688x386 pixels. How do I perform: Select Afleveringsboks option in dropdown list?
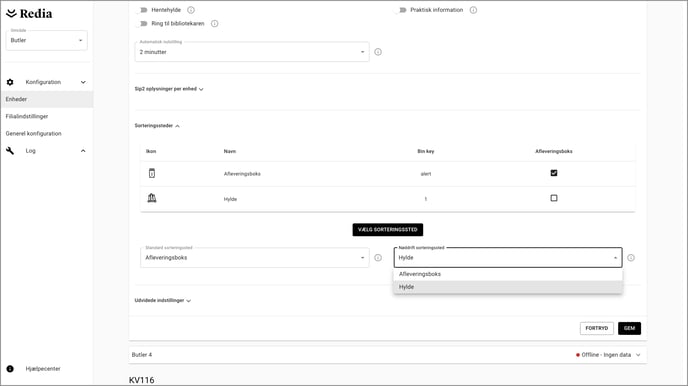508,274
